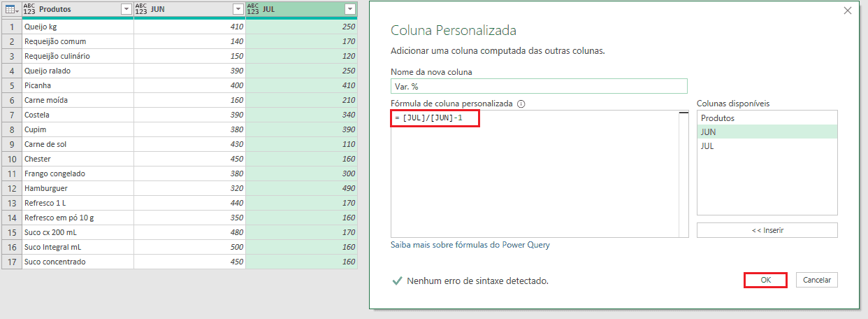This screenshot has height=319, width=868.
Task: Click the Queijo ralado cell
Action: click(x=78, y=71)
